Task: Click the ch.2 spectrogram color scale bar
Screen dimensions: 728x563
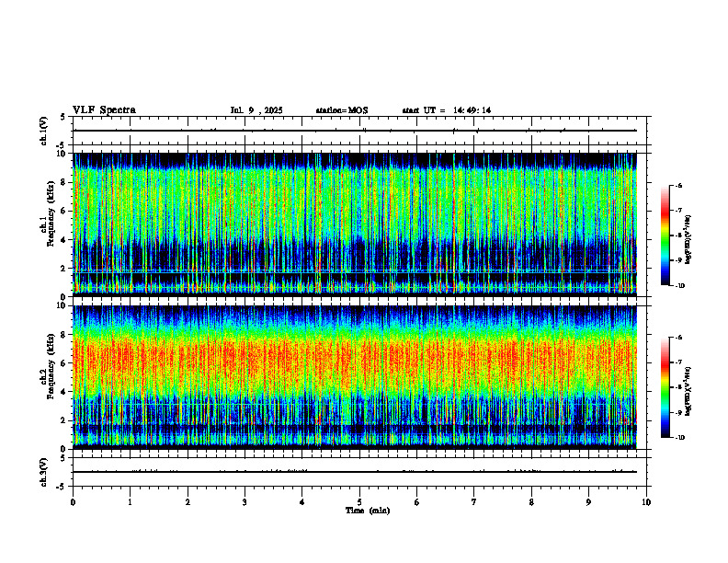Action: [665, 387]
